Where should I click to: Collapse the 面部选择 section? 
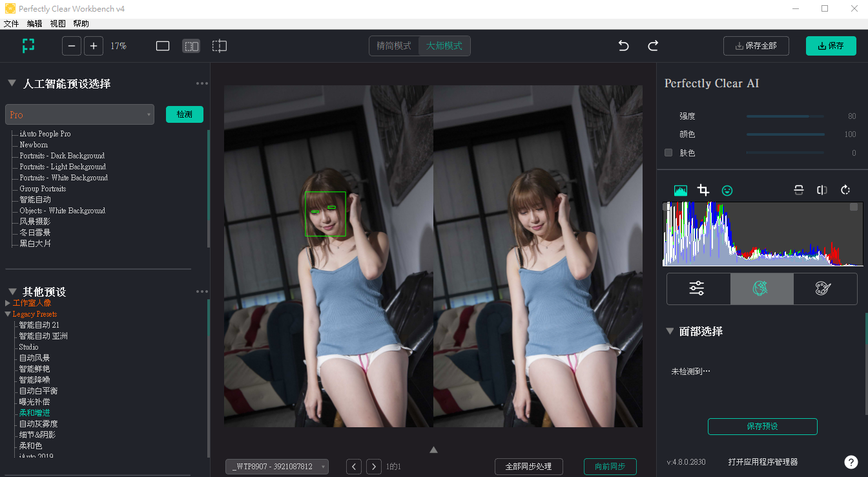pos(670,330)
